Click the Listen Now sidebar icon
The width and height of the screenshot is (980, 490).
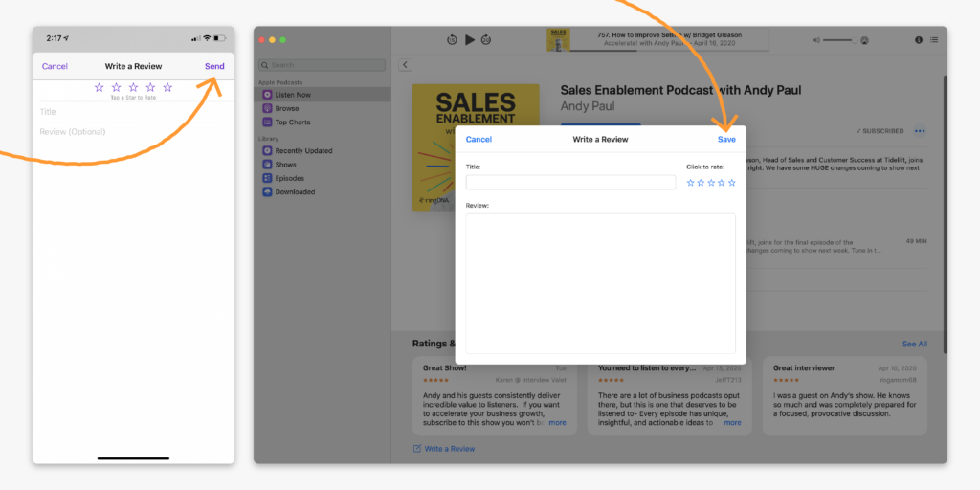click(x=267, y=95)
